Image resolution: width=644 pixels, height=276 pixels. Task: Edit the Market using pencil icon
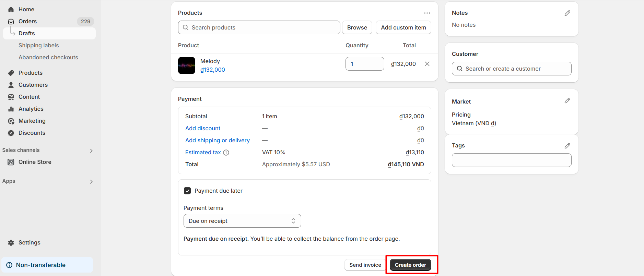pos(567,100)
